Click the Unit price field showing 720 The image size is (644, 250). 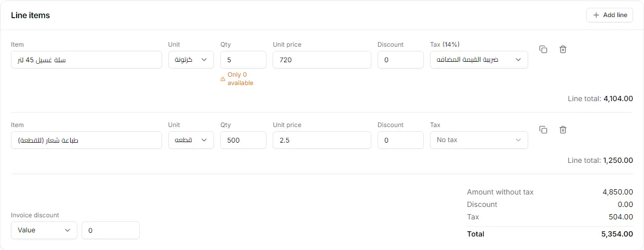[x=322, y=60]
